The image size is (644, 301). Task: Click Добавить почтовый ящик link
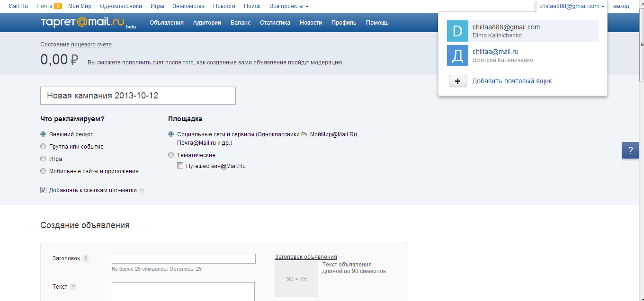click(512, 81)
